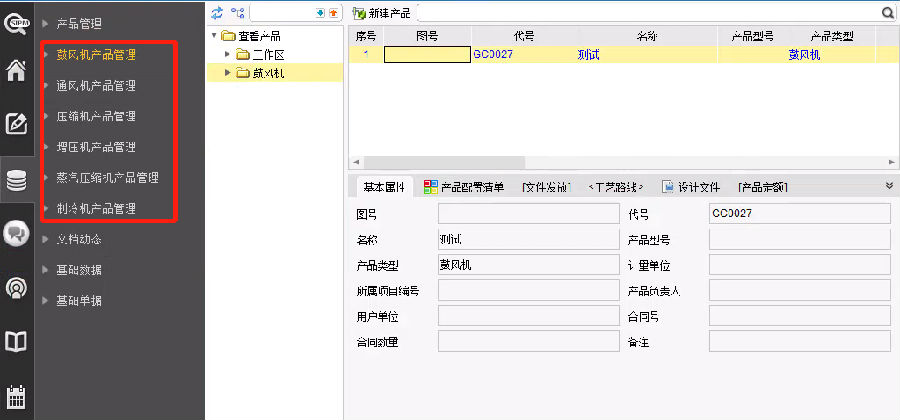
Task: Open 增压机产品管理 menu item
Action: click(x=96, y=147)
